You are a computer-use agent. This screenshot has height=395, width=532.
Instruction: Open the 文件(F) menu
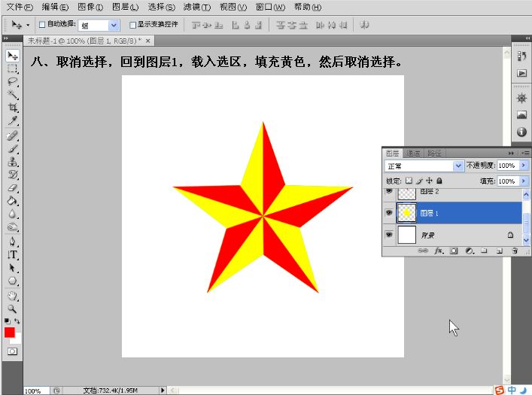[x=20, y=7]
